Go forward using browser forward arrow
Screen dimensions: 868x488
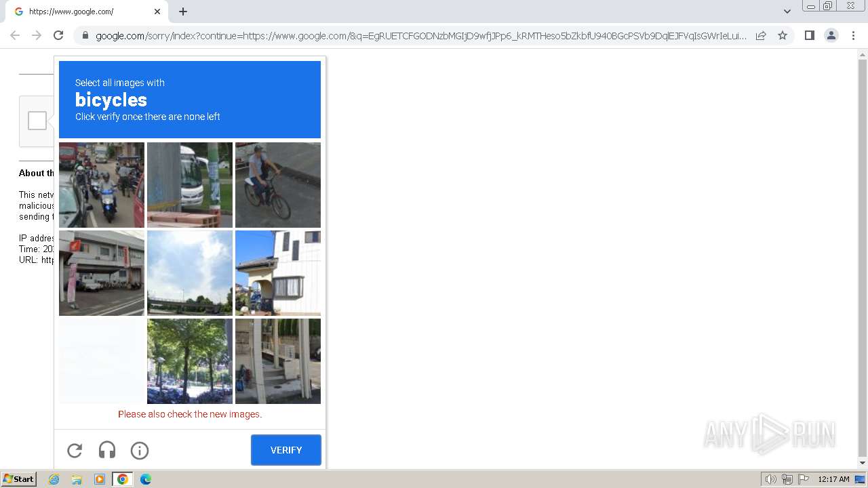pos(37,35)
